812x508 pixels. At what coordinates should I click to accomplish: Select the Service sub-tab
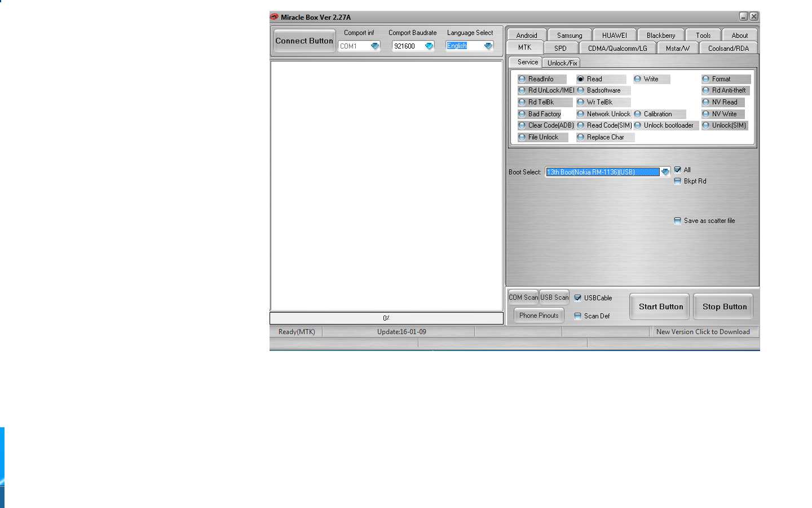[526, 62]
